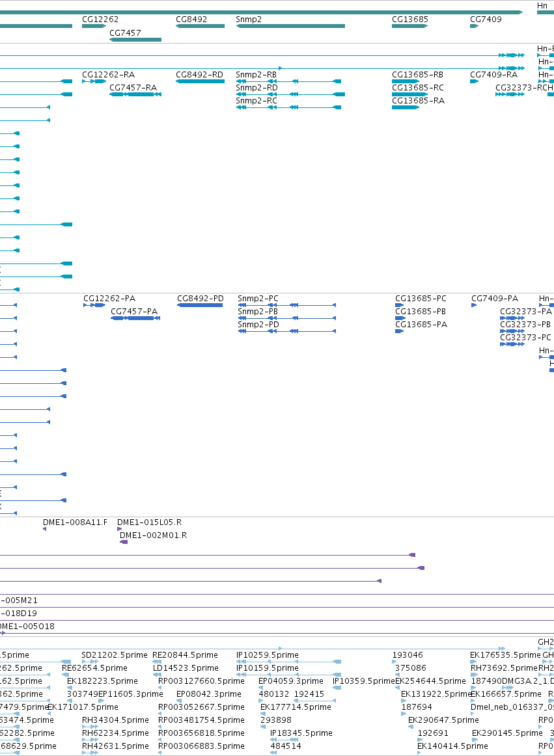The image size is (554, 756).
Task: Click the CG32373-PC protein label
Action: pos(525,338)
